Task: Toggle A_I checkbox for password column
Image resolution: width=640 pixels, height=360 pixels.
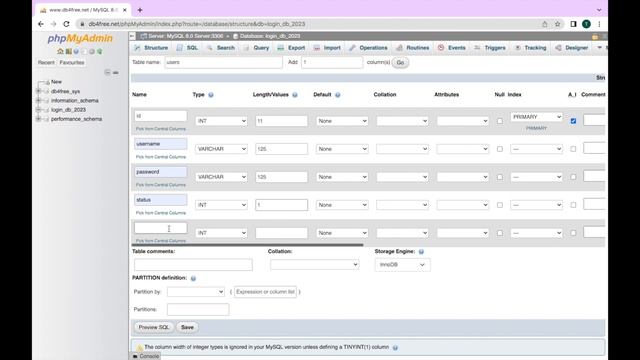Action: [x=573, y=177]
